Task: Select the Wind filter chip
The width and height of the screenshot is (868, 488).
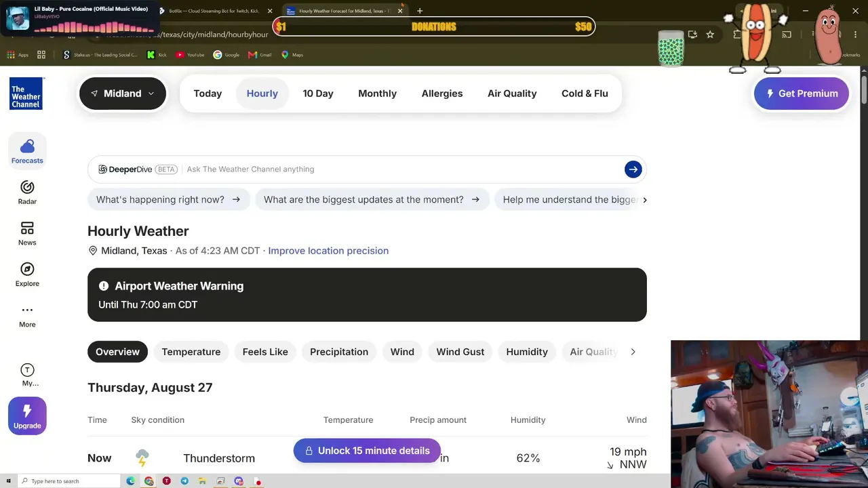Action: [x=402, y=352]
